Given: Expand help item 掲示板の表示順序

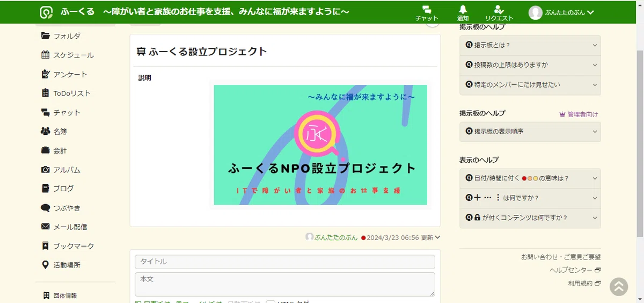Looking at the screenshot, I should coord(530,132).
